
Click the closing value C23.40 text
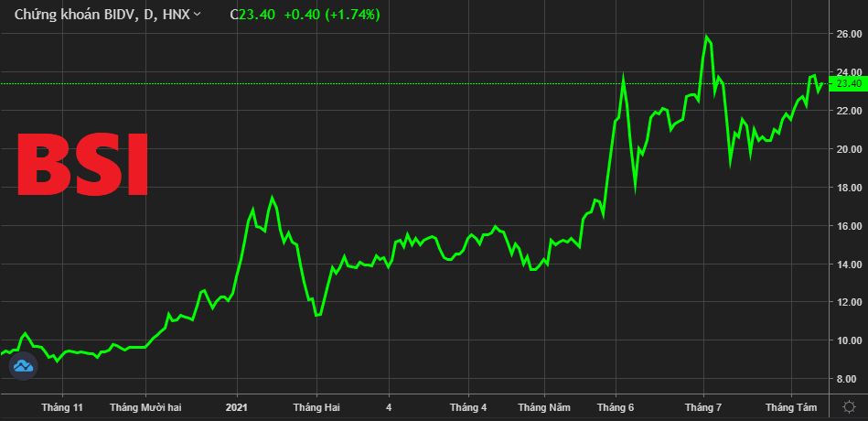coord(252,15)
